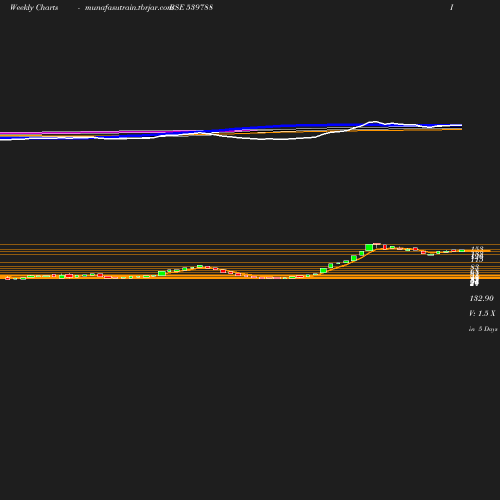Click the munafasutra website watermark text
Screen dimensions: 500x500
(128, 8)
